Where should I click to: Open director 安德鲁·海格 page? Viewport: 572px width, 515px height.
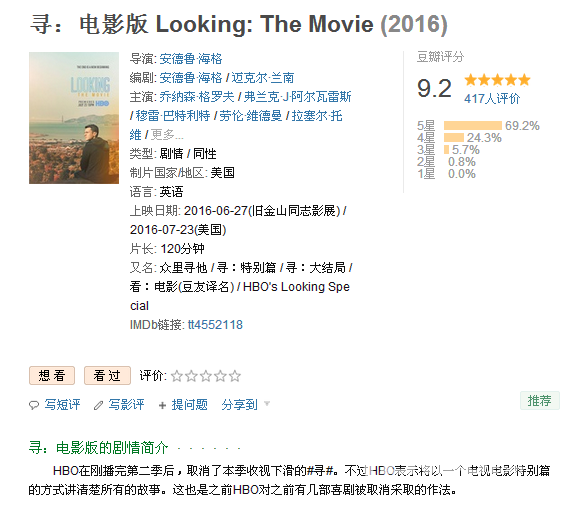coord(191,59)
